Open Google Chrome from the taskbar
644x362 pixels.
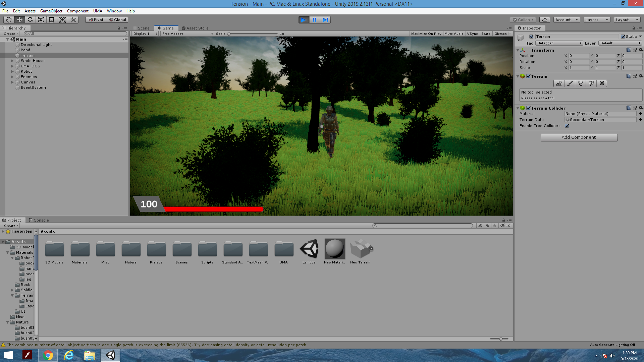(x=48, y=355)
